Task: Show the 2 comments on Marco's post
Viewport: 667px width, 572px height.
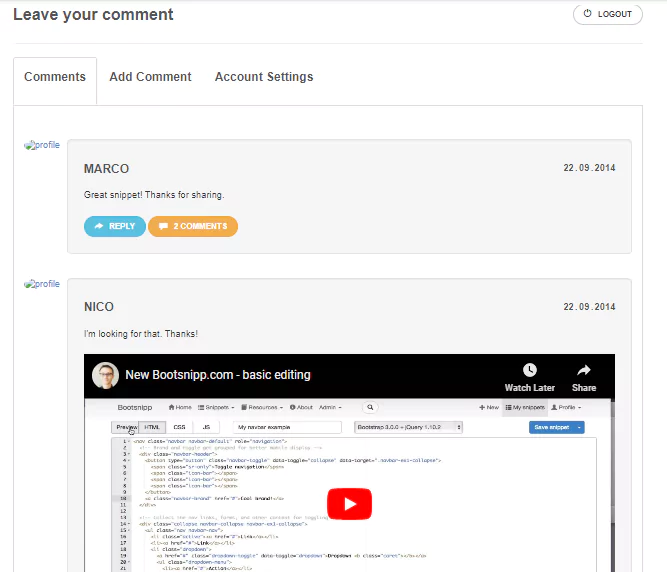Action: tap(193, 226)
